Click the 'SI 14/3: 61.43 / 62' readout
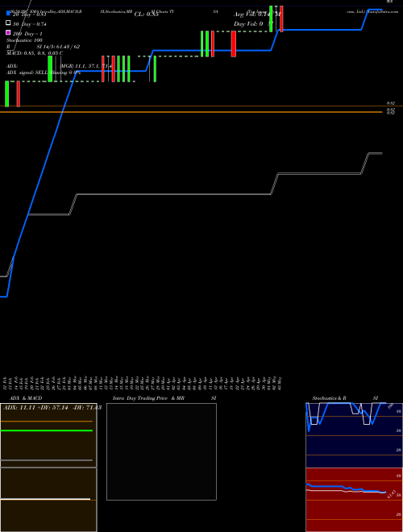This screenshot has width=403, height=532. pos(58,47)
